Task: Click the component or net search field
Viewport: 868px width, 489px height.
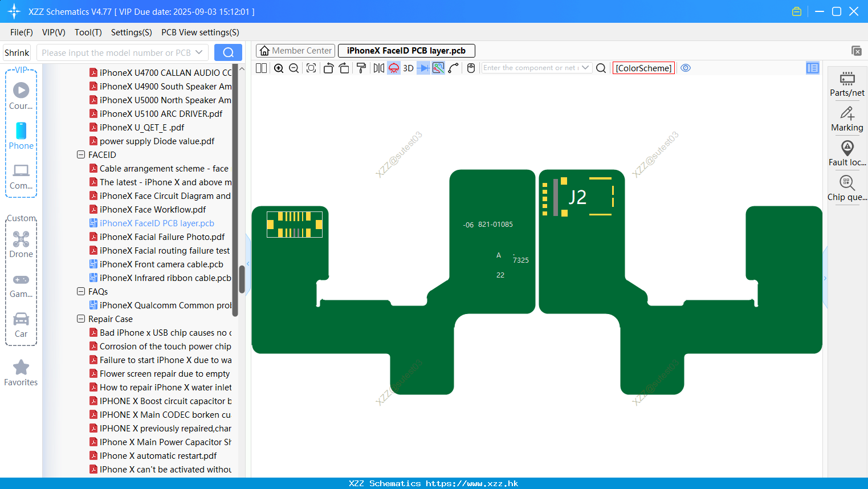Action: tap(531, 68)
